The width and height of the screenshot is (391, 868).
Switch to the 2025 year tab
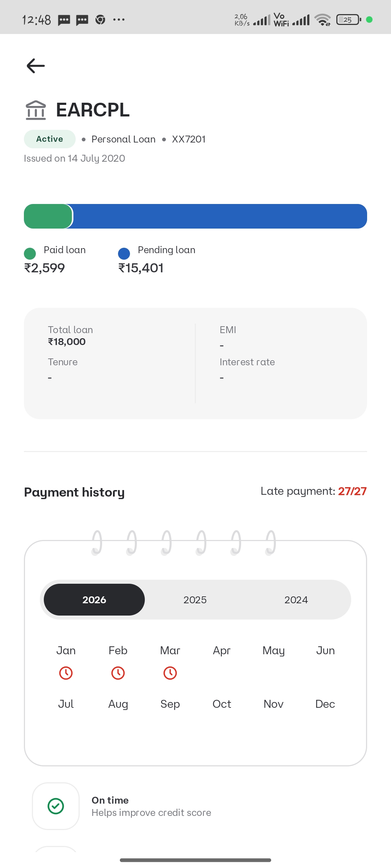click(195, 600)
